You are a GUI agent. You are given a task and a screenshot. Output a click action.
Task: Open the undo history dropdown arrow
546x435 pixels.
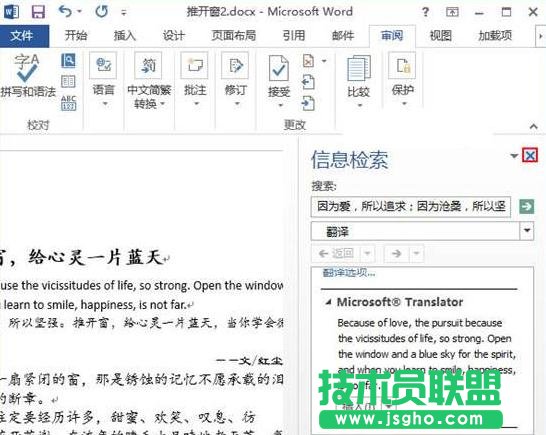pyautogui.click(x=80, y=12)
